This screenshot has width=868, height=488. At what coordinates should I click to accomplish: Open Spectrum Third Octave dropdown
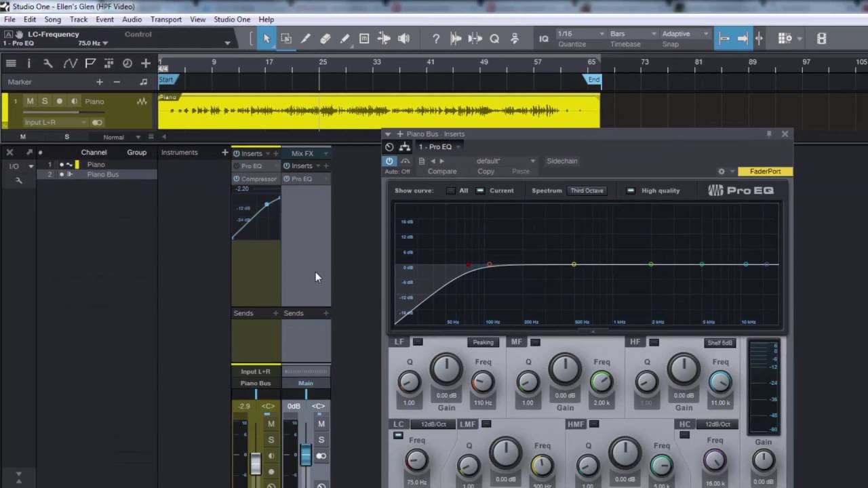point(587,190)
